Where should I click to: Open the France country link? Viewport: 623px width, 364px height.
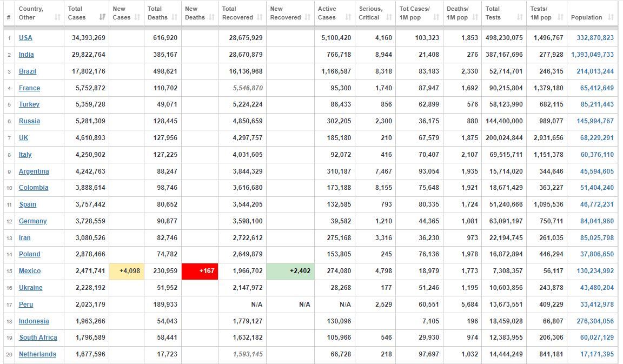(x=29, y=88)
